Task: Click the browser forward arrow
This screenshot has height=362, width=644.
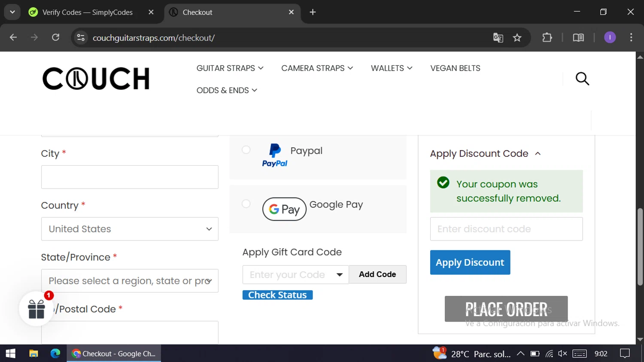Action: (34, 38)
